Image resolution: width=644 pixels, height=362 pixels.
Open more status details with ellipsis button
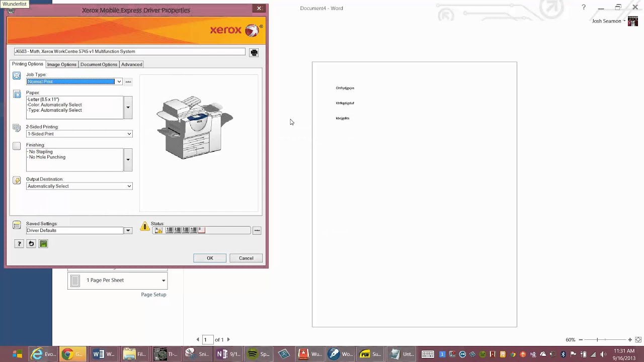pos(257,230)
